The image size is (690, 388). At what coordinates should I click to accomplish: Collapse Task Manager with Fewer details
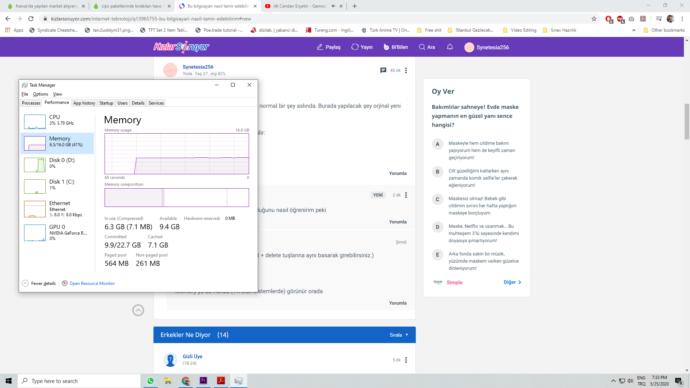pyautogui.click(x=39, y=284)
